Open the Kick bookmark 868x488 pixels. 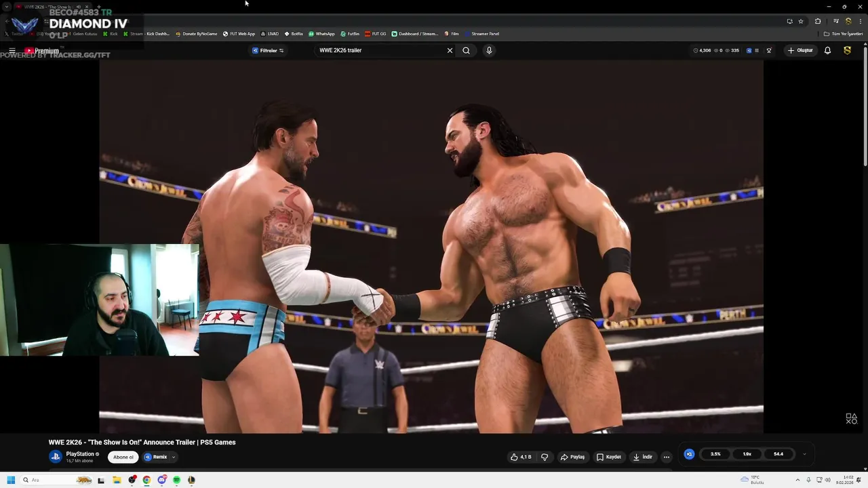(111, 34)
